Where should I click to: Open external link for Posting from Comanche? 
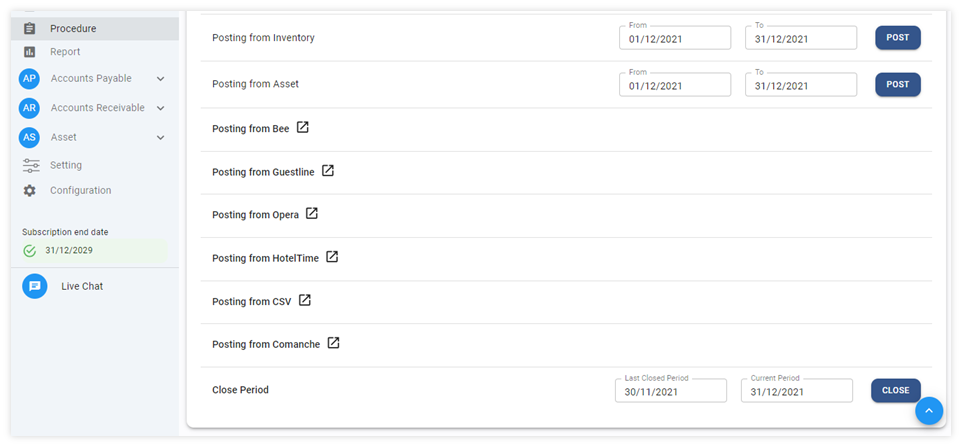point(334,343)
